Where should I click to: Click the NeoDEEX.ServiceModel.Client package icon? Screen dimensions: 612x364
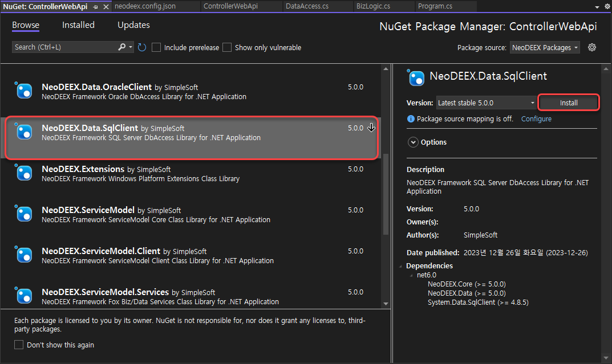click(x=24, y=255)
